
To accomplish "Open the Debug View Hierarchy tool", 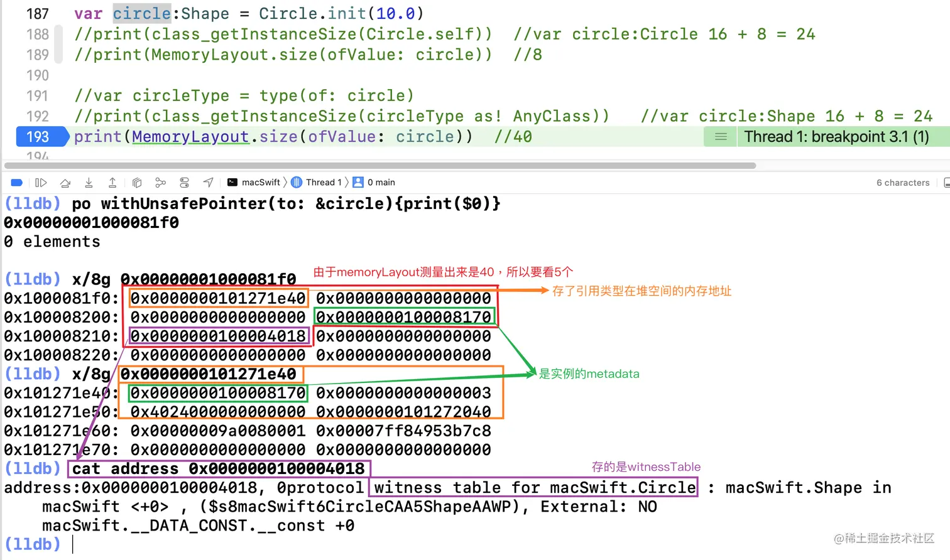I will pos(137,182).
